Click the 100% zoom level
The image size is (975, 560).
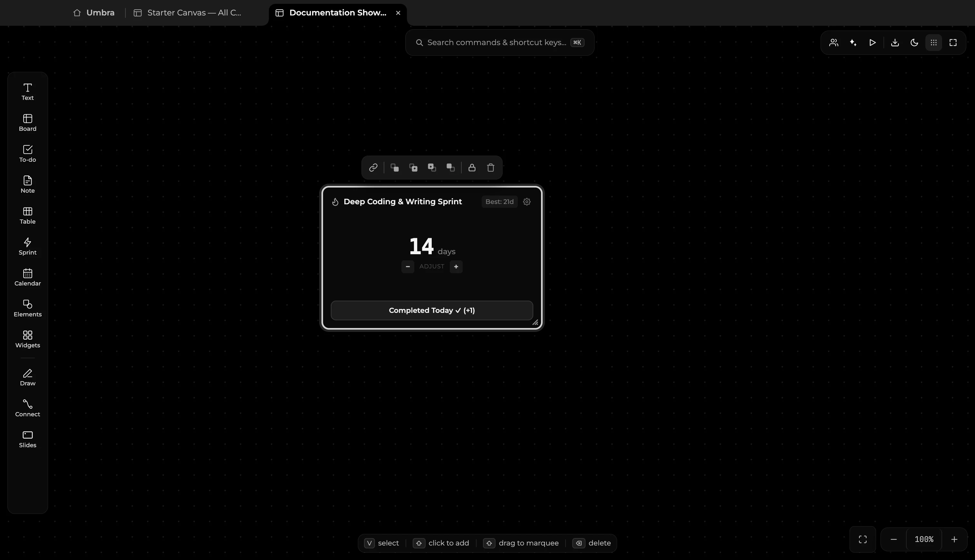[924, 539]
